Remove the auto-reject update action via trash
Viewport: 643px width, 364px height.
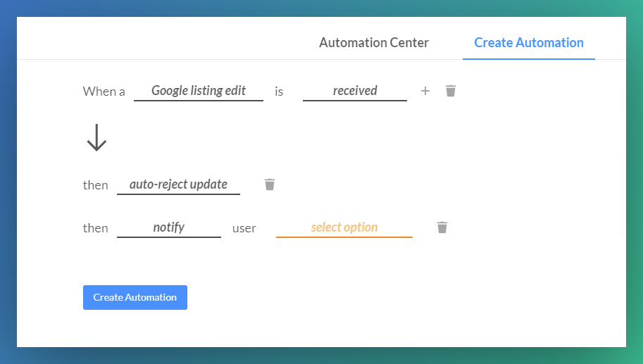(270, 184)
